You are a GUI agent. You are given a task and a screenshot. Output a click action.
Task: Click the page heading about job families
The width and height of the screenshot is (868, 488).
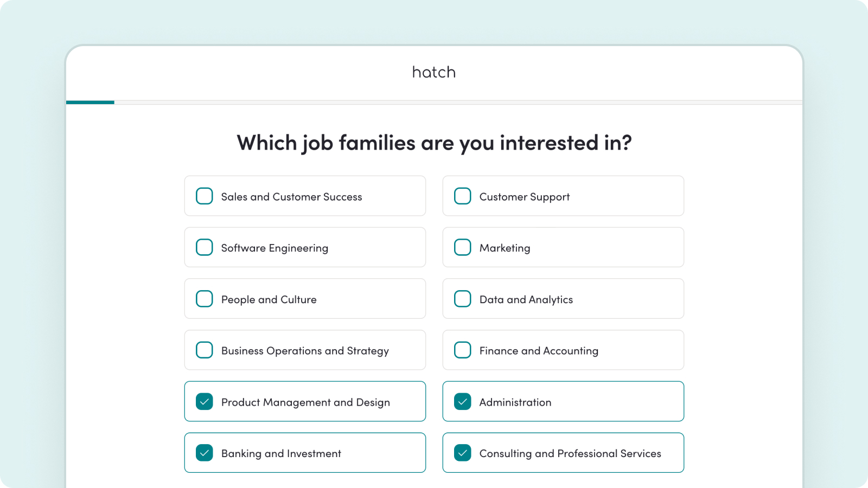tap(434, 143)
